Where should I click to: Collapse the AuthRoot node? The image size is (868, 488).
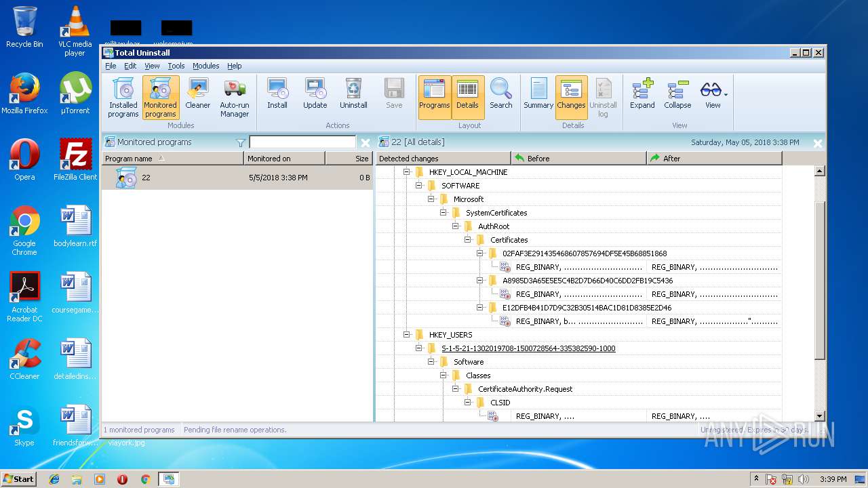[456, 226]
